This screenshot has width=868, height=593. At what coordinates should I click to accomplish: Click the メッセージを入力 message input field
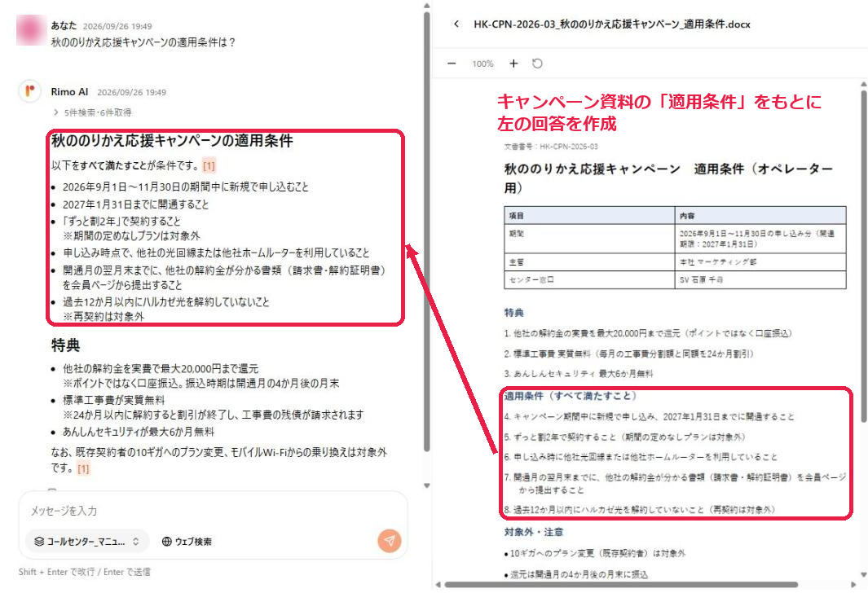tap(213, 511)
